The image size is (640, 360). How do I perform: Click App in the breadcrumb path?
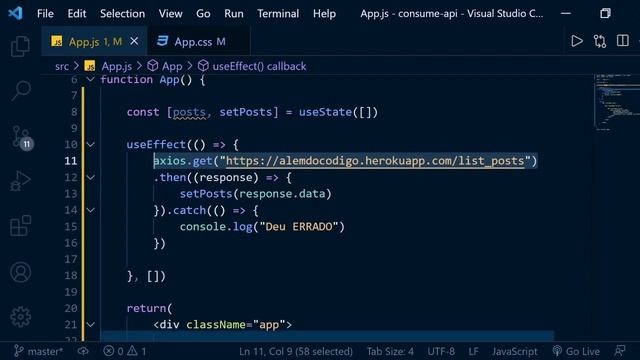[x=172, y=66]
